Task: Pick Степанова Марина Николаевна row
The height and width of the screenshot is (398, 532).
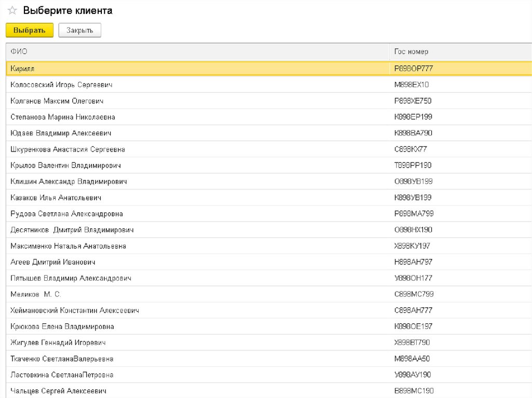Action: [x=63, y=117]
